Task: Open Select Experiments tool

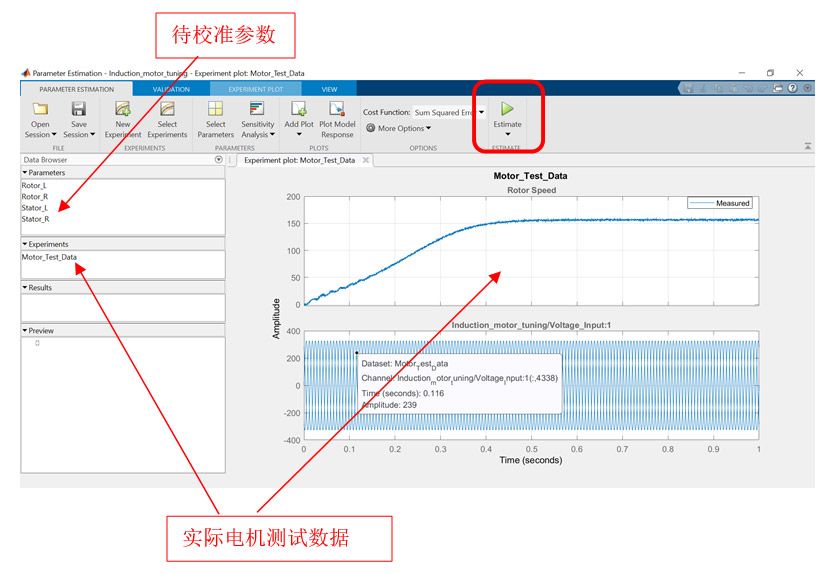Action: [x=167, y=109]
